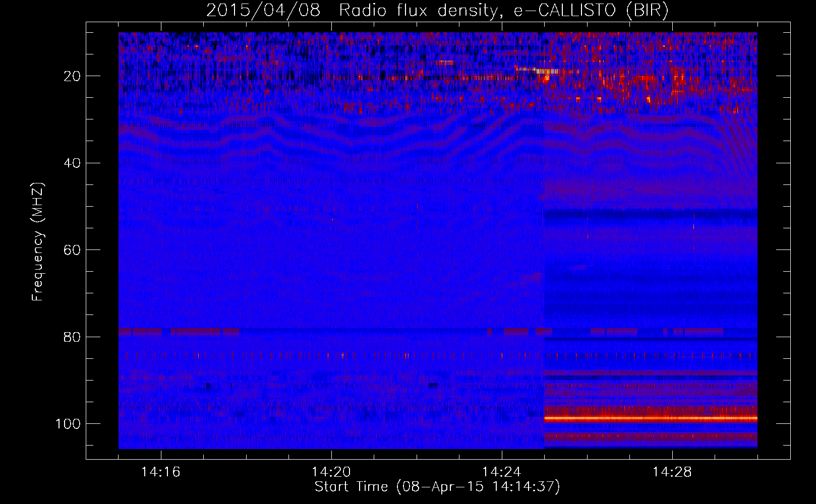
Task: Click the '40' frequency tick label
Action: [72, 163]
